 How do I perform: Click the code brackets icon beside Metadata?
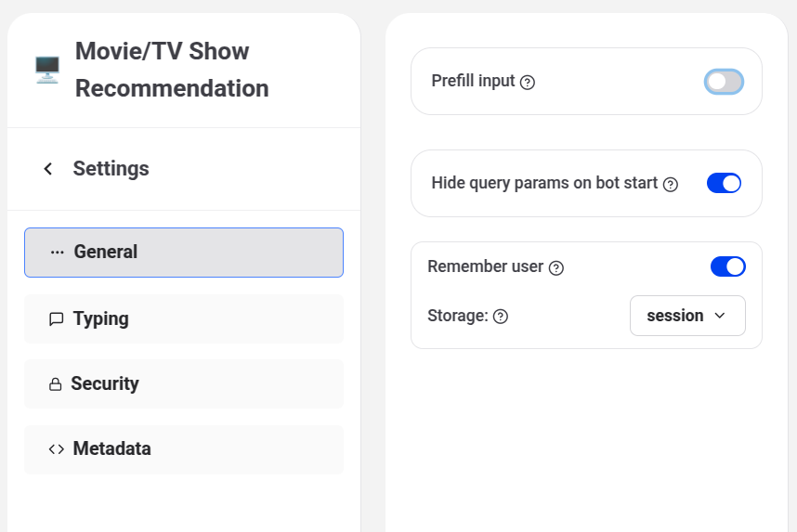[56, 449]
